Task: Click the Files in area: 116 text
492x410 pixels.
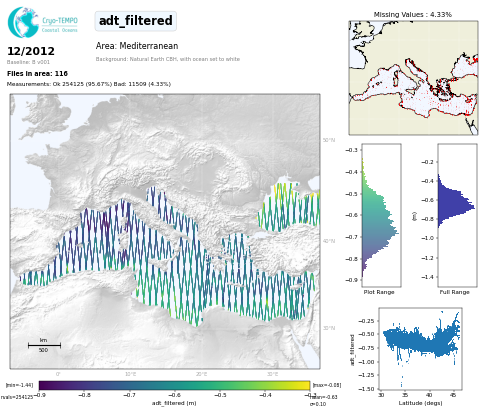Action: 37,74
